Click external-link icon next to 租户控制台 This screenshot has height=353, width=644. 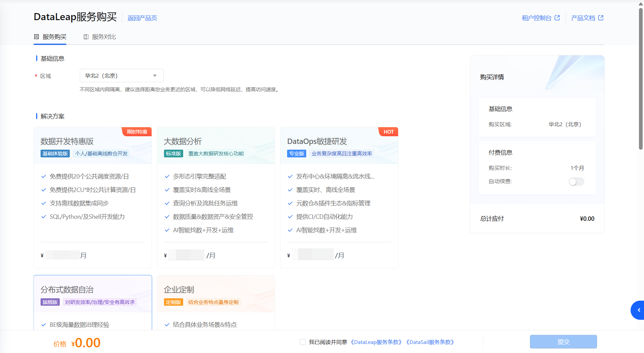557,18
